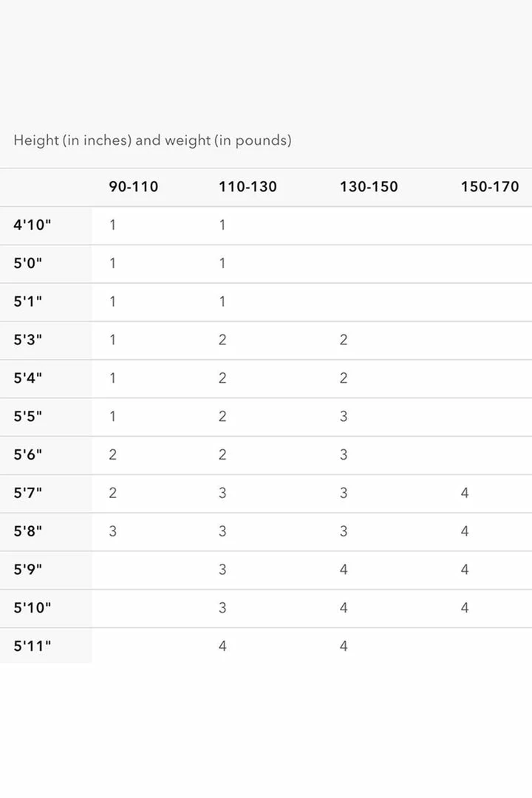Select size 3 in 5'8" row, 90-110 column
The height and width of the screenshot is (798, 532).
tap(112, 531)
